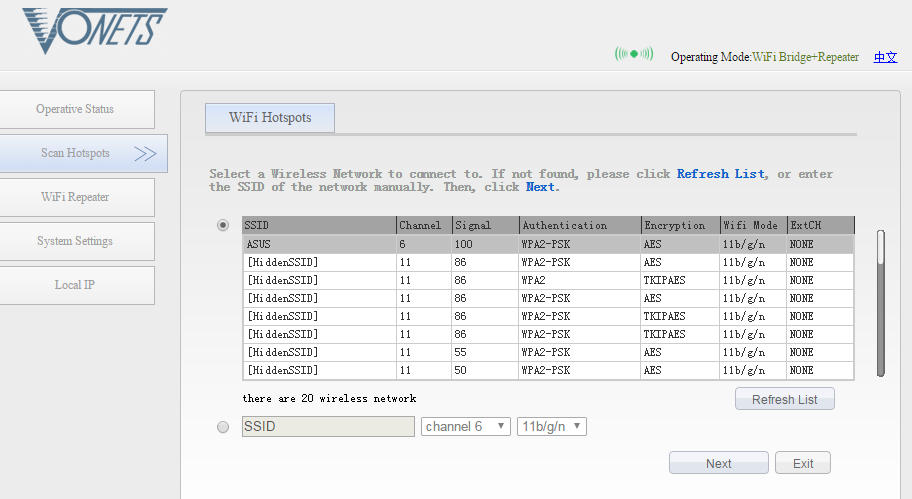This screenshot has width=912, height=499.
Task: Click the Encryption column header
Action: point(681,225)
